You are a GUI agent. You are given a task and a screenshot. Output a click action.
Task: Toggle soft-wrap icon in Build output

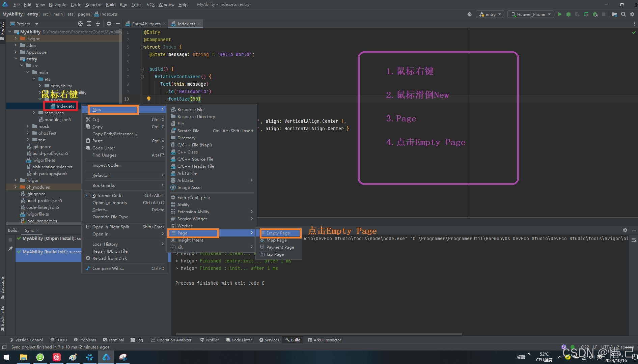(x=634, y=240)
